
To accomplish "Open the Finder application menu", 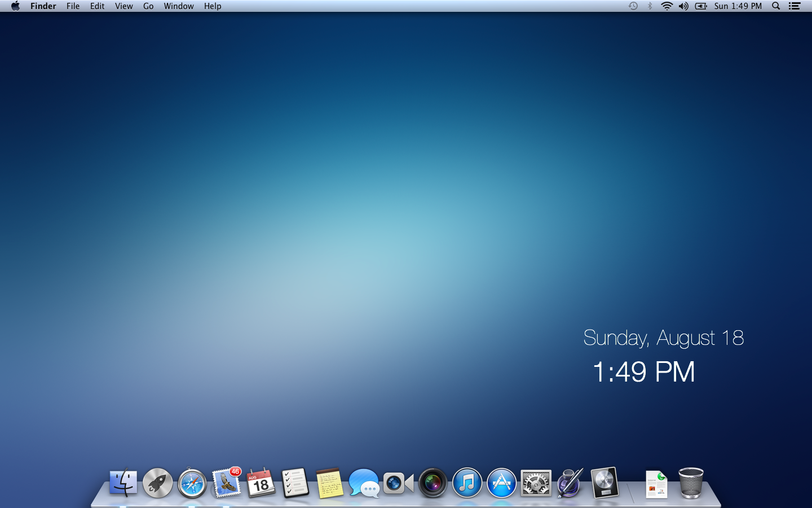I will 43,6.
